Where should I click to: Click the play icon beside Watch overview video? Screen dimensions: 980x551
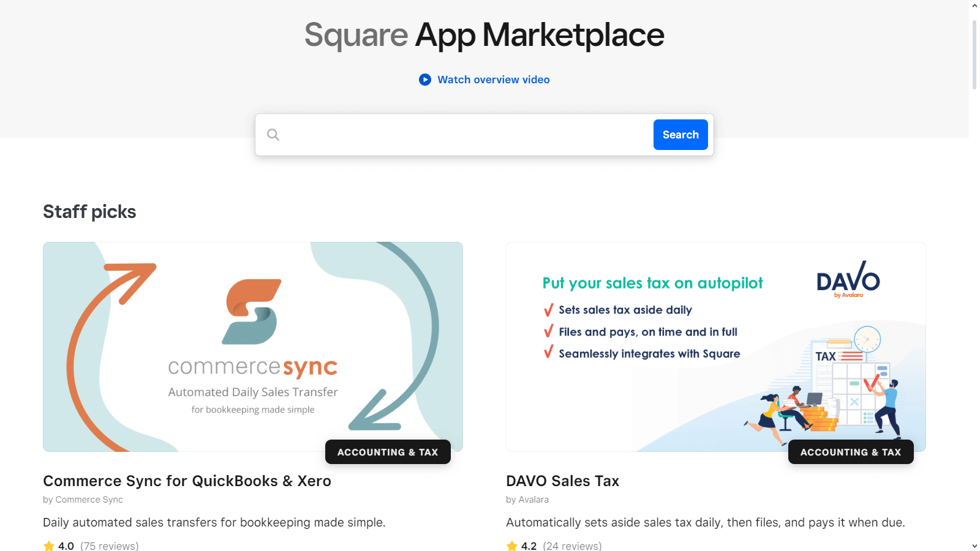pos(425,80)
